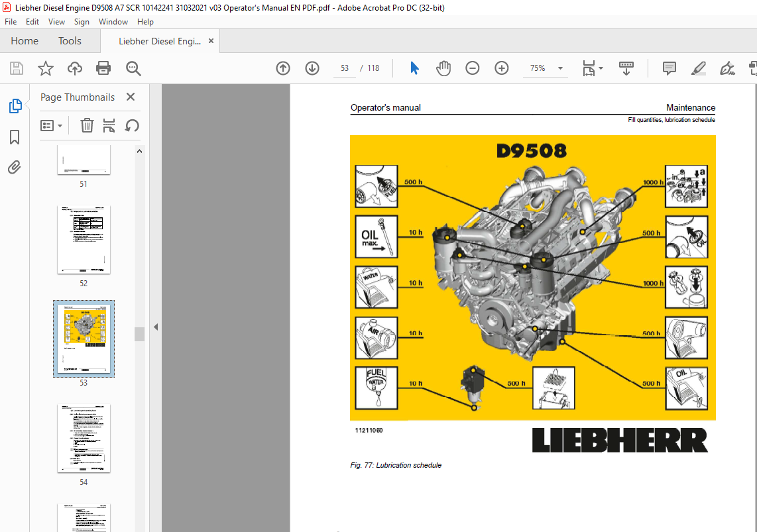The image size is (757, 532).
Task: Select page 51 thumbnail
Action: coord(84,160)
